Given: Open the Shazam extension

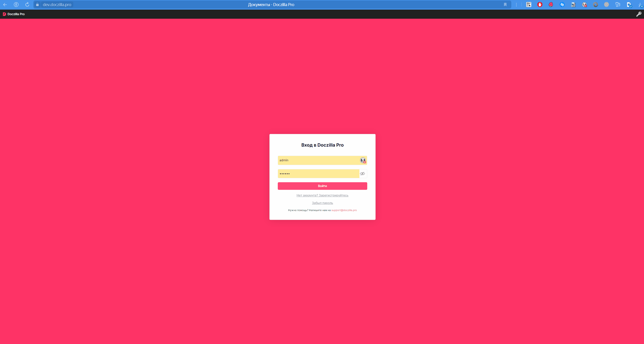Looking at the screenshot, I should pos(562,5).
